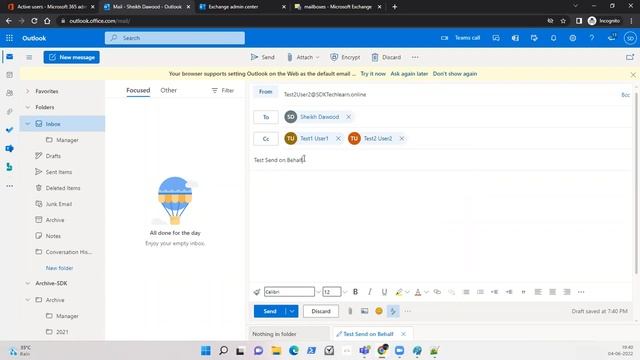Switch to the Focused tab
Screen dimensions: 640x360
pos(138,90)
